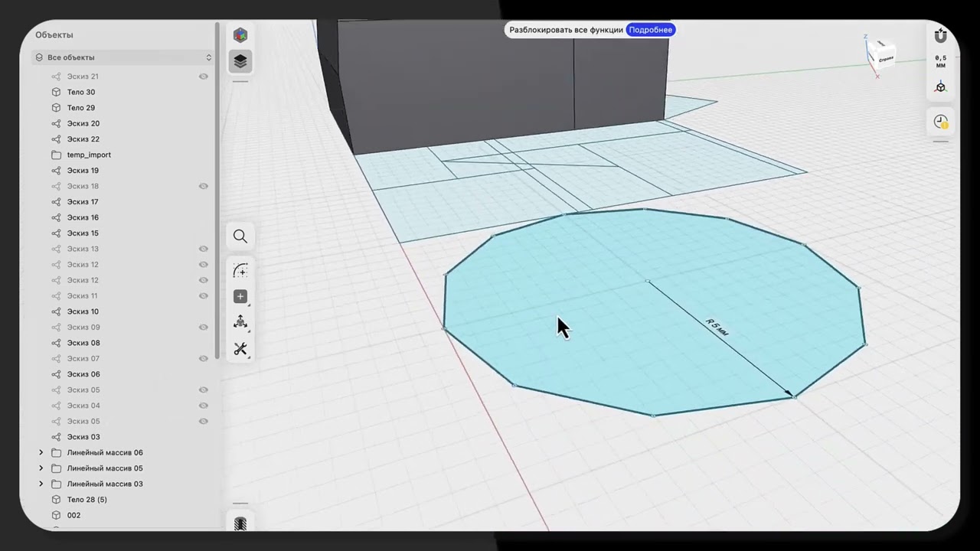Expand the Линейный массив 03 folder
980x551 pixels.
(x=41, y=484)
